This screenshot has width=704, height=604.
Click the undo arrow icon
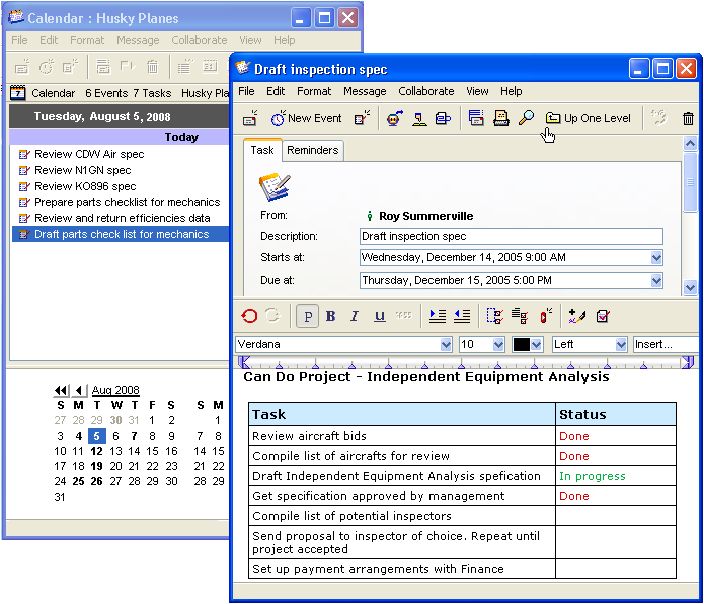(x=249, y=316)
